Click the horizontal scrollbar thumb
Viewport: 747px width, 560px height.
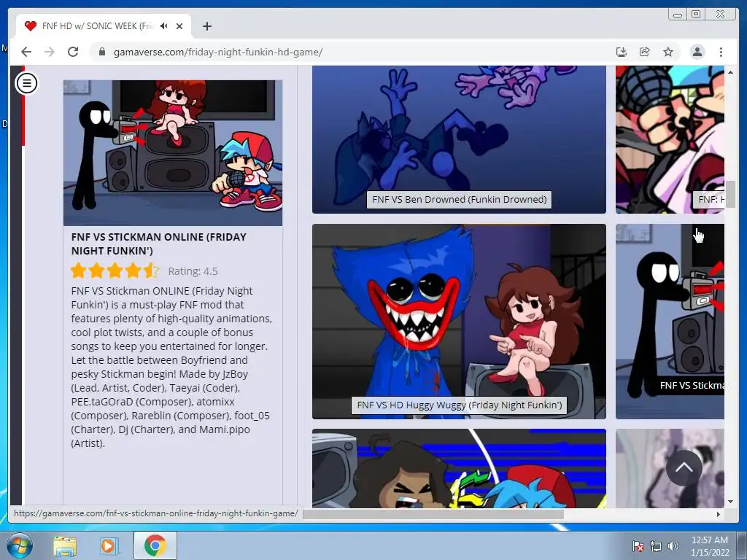coord(433,514)
